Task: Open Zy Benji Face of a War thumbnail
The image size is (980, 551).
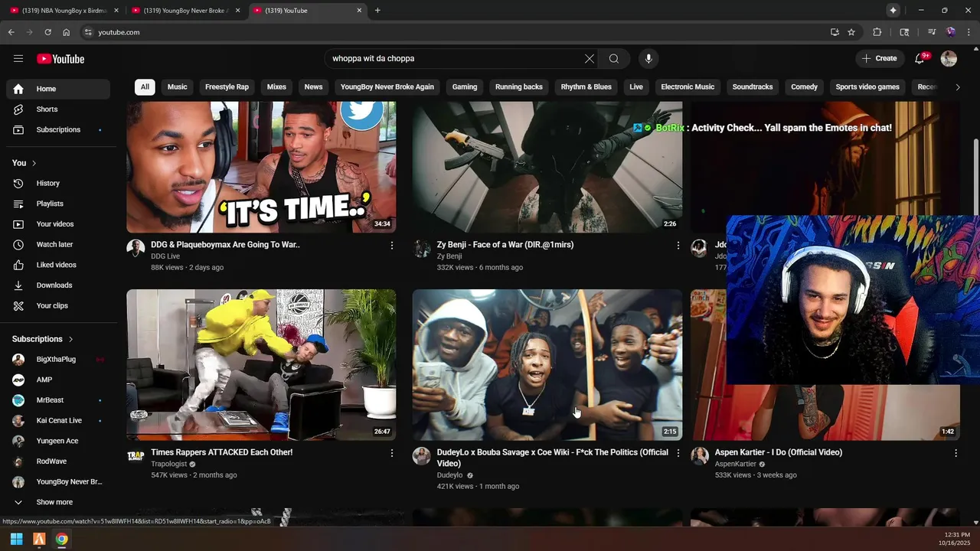Action: pos(547,167)
